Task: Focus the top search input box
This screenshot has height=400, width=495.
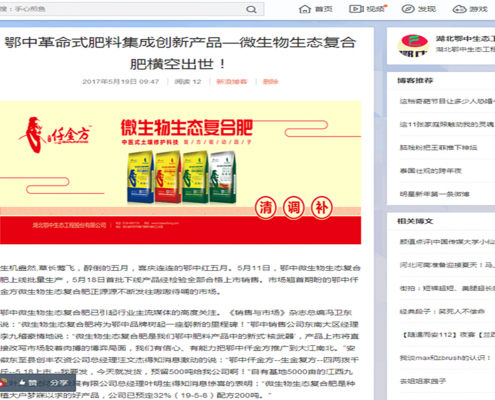Action: click(122, 9)
